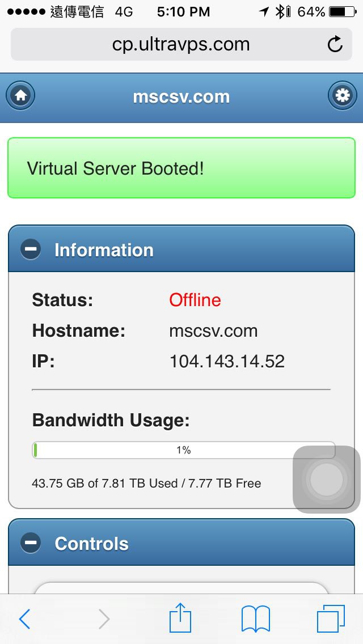Tap the battery indicator in status bar
The width and height of the screenshot is (363, 644).
pyautogui.click(x=344, y=11)
